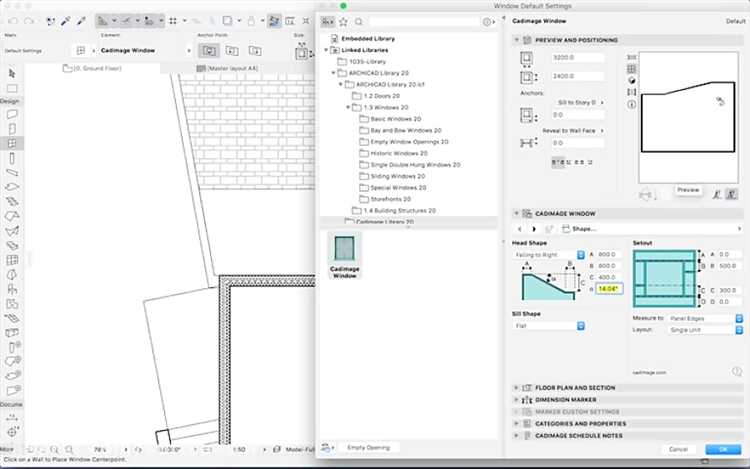Collapse the Preview and Positioning panel
Screen dimensions: 750x469
pyautogui.click(x=517, y=40)
